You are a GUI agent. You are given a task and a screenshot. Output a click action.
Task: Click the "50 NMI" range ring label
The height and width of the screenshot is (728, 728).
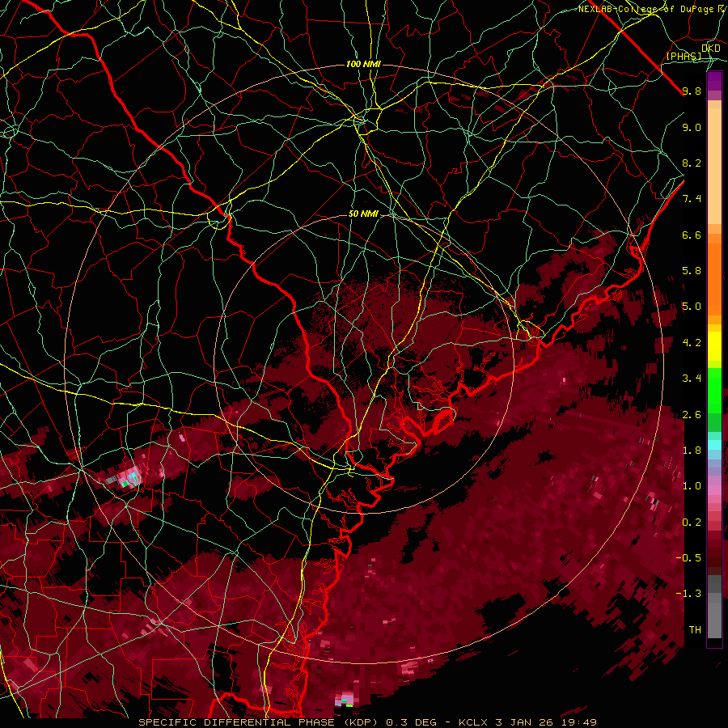(363, 214)
